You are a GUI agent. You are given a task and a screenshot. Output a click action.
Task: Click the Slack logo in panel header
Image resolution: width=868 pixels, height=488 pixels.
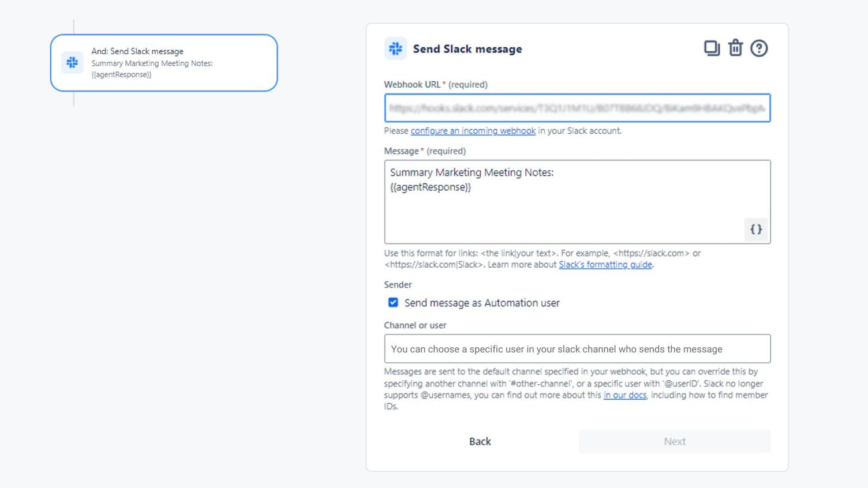click(x=395, y=49)
